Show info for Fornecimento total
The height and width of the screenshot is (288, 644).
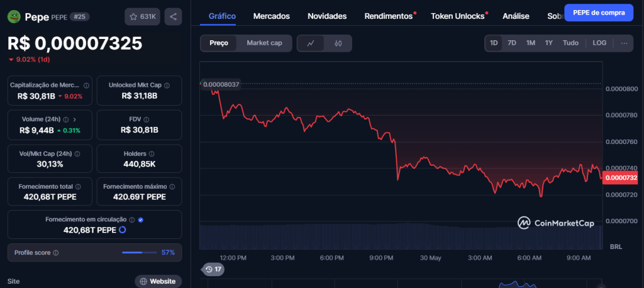(x=78, y=187)
